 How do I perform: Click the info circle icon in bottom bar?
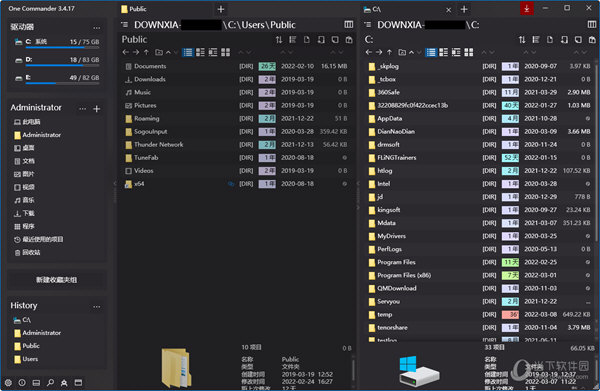[22, 382]
